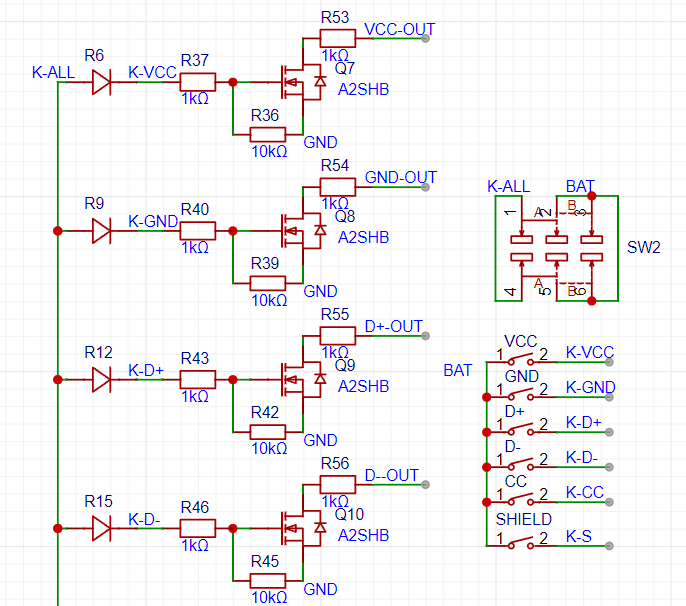Click the BAT label above SW2
The height and width of the screenshot is (606, 686).
tap(580, 186)
